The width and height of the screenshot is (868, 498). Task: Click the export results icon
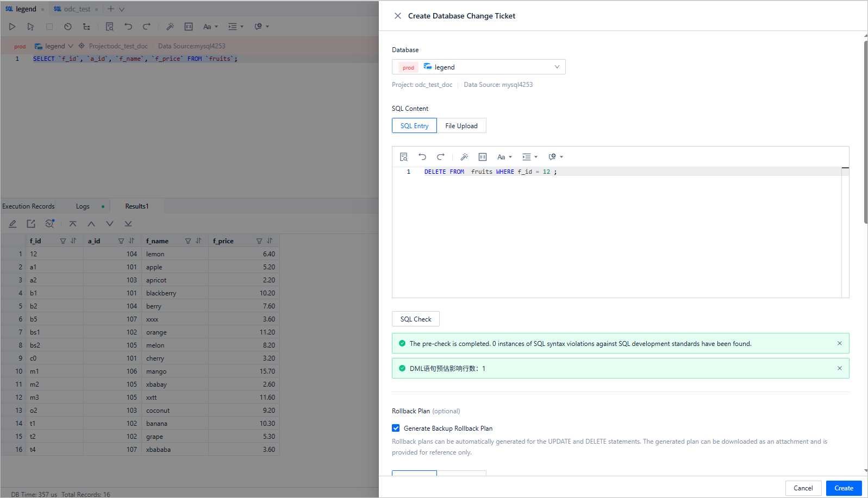click(x=31, y=224)
